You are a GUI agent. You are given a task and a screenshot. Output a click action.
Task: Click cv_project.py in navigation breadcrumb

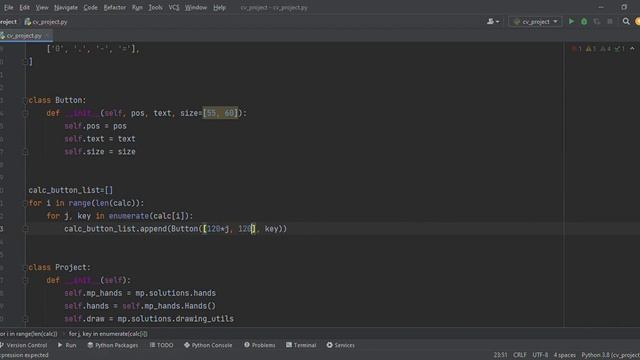[46, 22]
